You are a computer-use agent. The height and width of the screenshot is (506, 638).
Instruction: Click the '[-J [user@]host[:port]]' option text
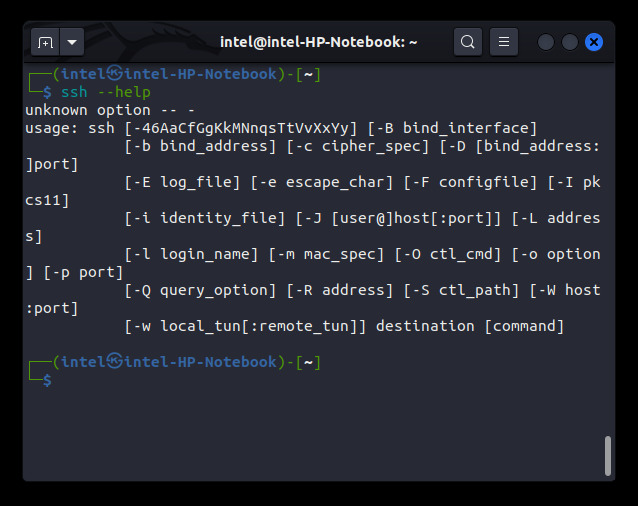tap(398, 218)
